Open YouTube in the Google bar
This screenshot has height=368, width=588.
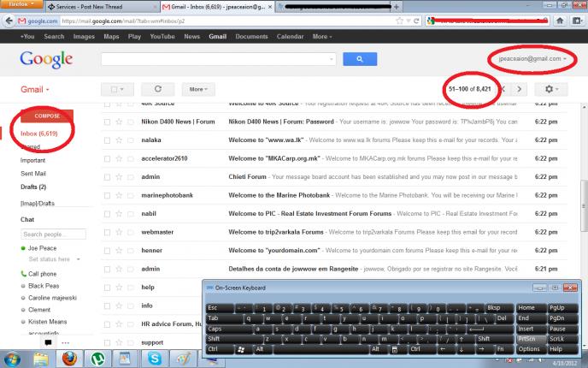tap(162, 37)
